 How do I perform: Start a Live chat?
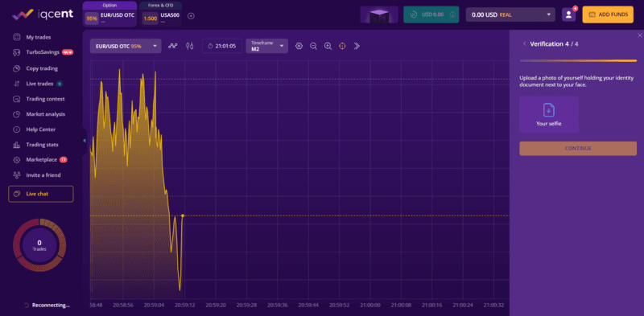point(41,194)
